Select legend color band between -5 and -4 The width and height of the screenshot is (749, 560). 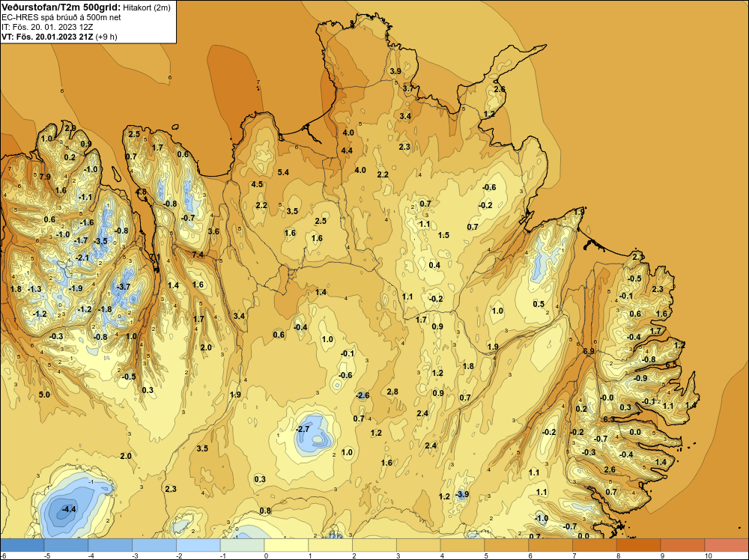click(x=66, y=545)
